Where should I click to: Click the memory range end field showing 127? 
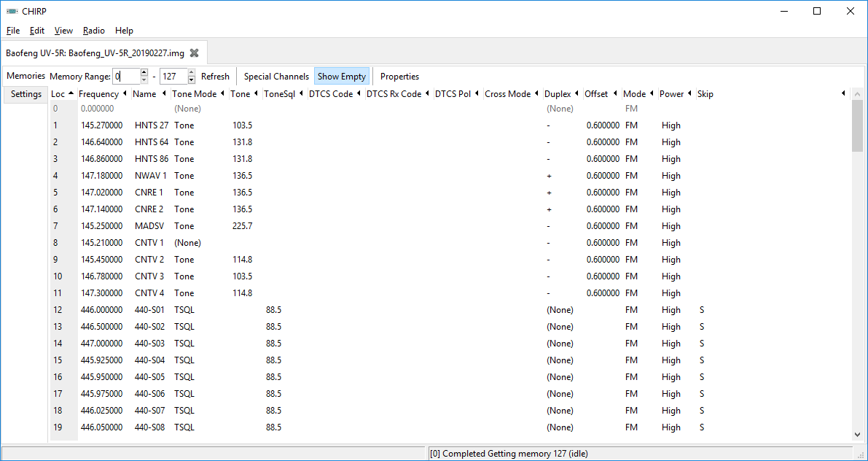(x=173, y=77)
